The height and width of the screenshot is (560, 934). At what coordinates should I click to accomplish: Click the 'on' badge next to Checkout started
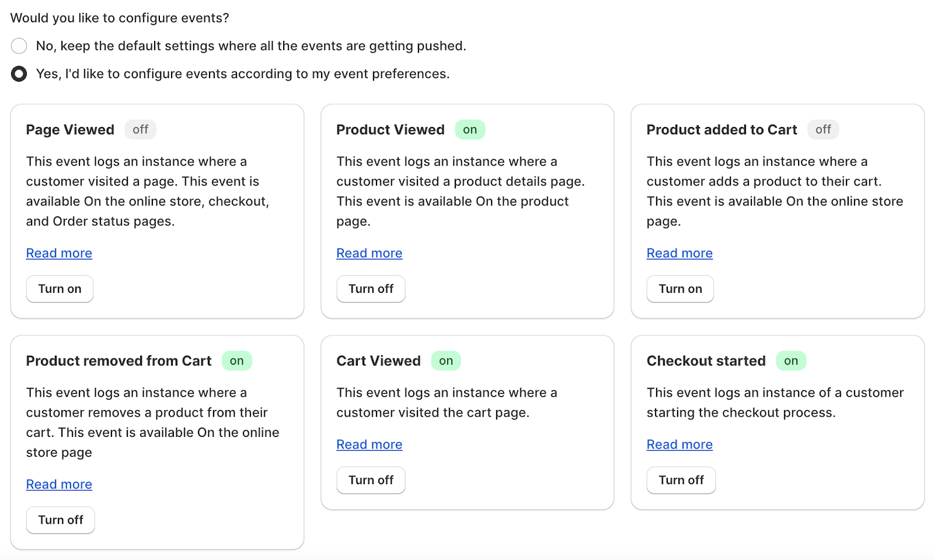coord(791,360)
